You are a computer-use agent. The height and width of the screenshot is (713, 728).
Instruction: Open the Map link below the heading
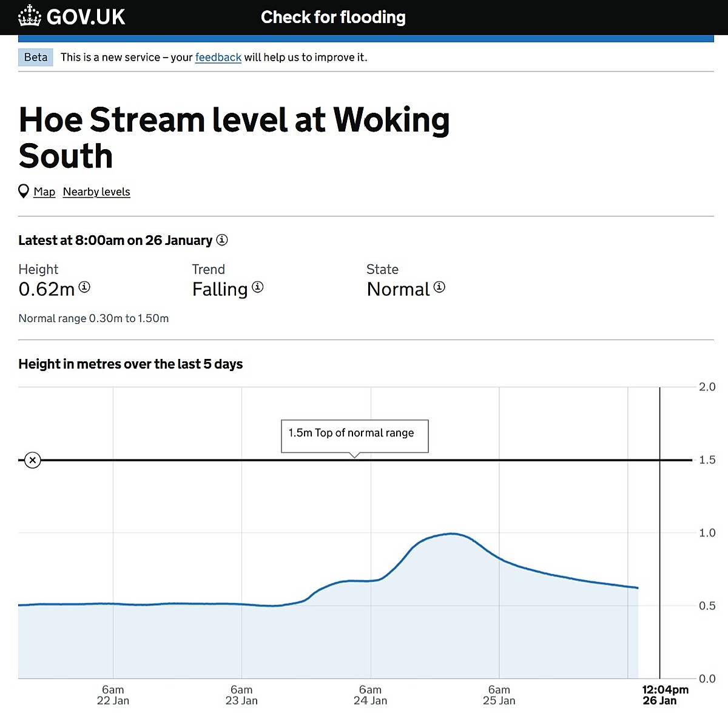[44, 192]
